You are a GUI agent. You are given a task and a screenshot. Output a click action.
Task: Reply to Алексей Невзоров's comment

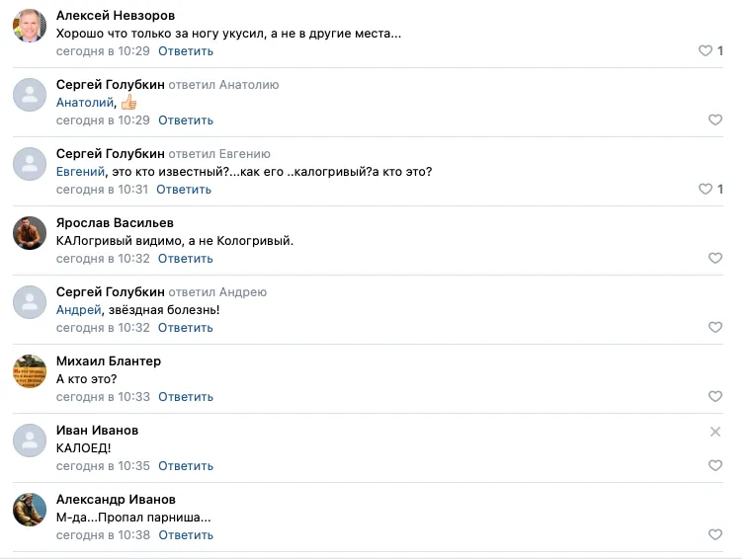pyautogui.click(x=186, y=51)
